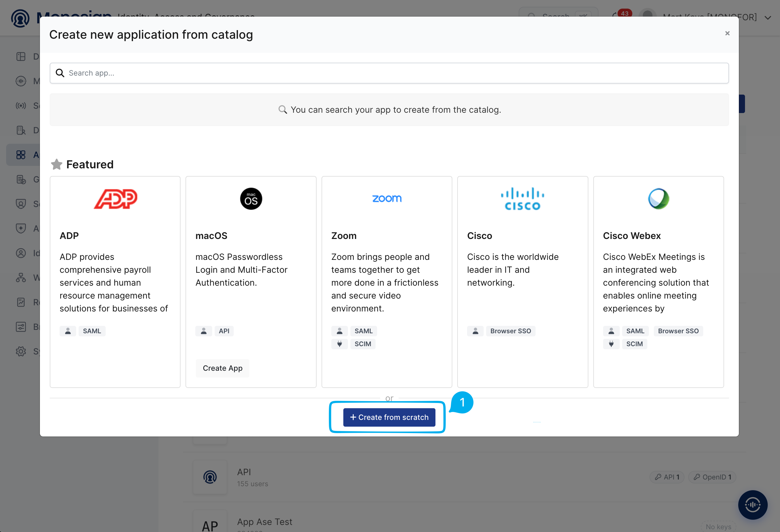Click the sliders panel icon in the sidebar
The image size is (780, 532).
21,327
